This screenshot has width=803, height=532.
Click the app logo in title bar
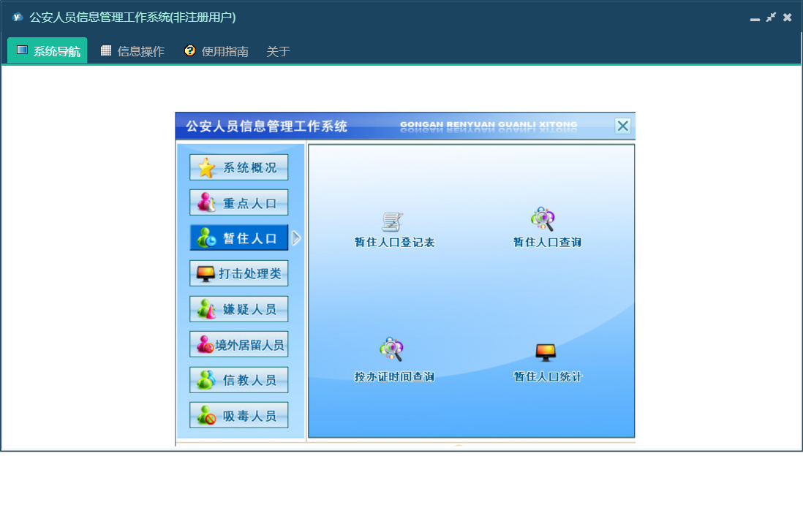pos(18,17)
